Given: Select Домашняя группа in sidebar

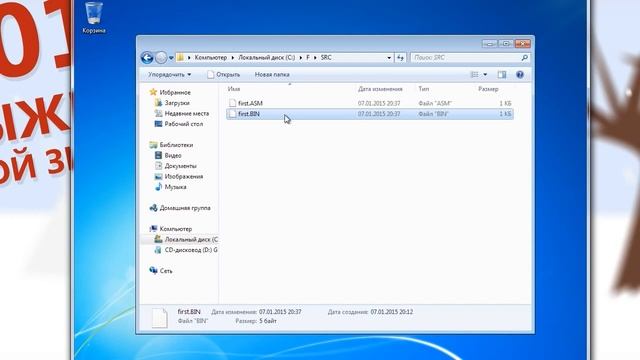Looking at the screenshot, I should pyautogui.click(x=185, y=208).
